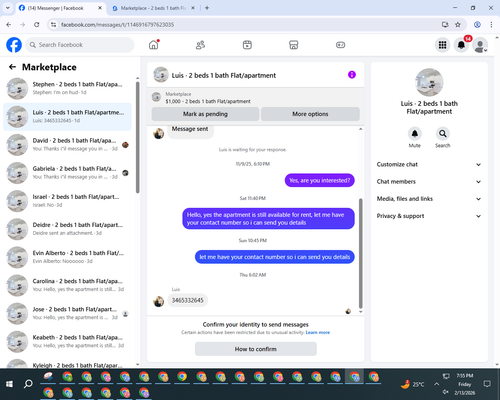Expand Media, files and links section
The width and height of the screenshot is (500, 400).
coord(429,199)
